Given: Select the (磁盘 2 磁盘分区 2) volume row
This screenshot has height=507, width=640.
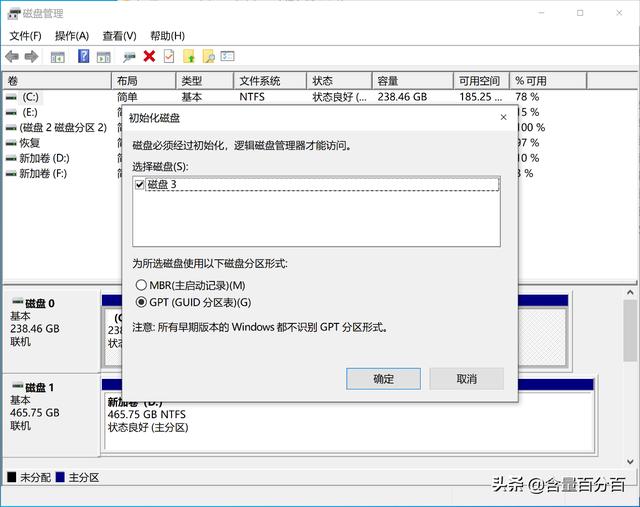Looking at the screenshot, I should pyautogui.click(x=63, y=128).
